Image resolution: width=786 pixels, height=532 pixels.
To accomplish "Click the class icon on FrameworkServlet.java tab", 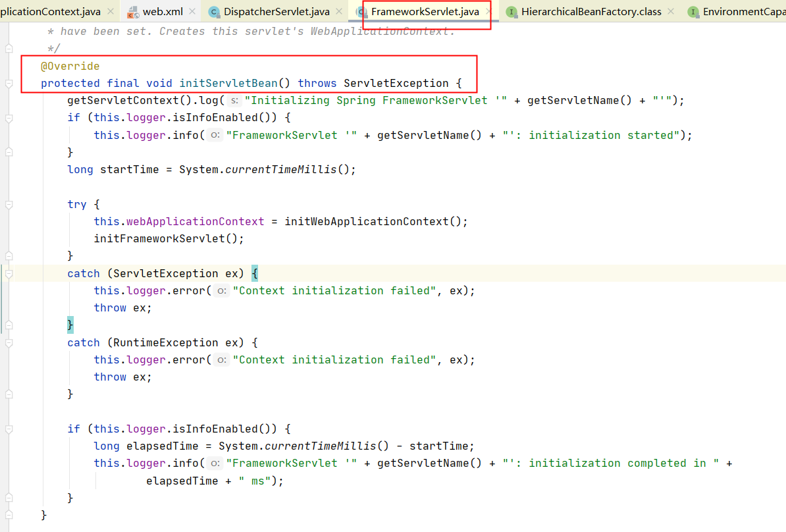I will (x=362, y=12).
